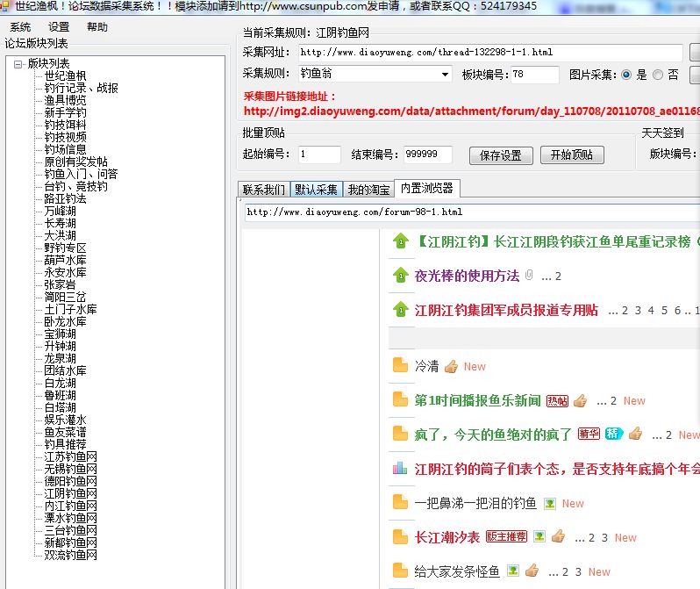Click poll chart icon beside 江阴江钓的筒子们表个态
The image size is (700, 589).
pyautogui.click(x=400, y=468)
